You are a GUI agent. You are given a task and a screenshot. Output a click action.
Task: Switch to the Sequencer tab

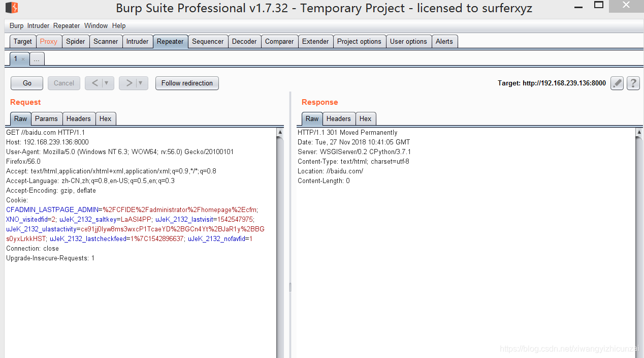click(208, 41)
